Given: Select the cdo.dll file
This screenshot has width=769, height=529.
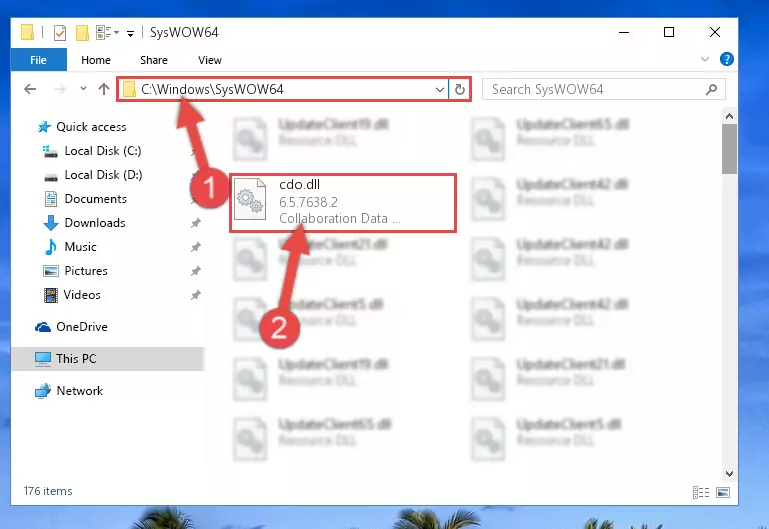Looking at the screenshot, I should point(343,202).
